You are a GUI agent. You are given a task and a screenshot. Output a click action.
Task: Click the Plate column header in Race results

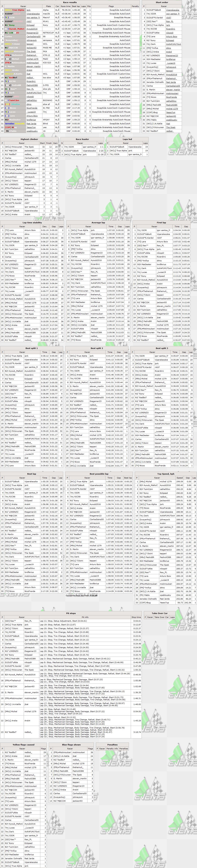[48, 6]
